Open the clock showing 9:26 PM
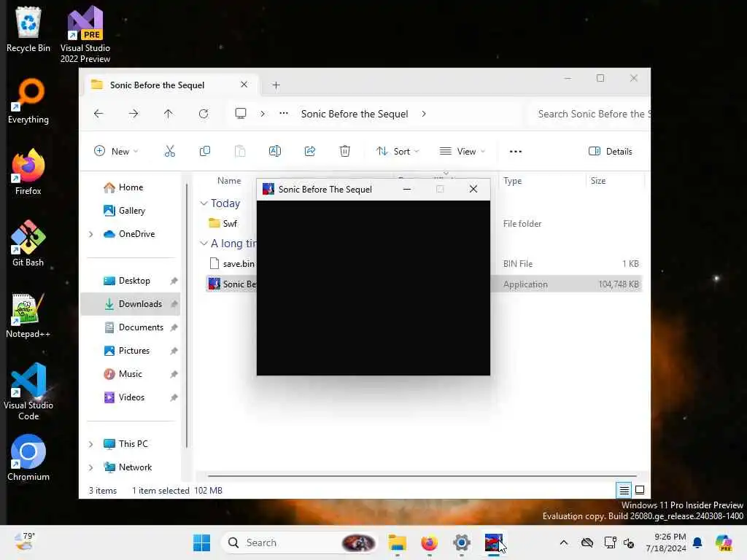This screenshot has width=747, height=560. (666, 542)
